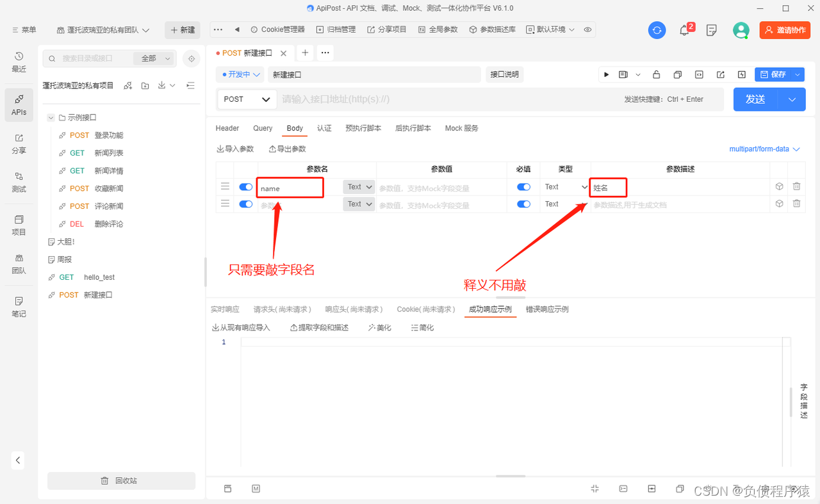Toggle 必填 required switch for name row
Screen dimensions: 820x504
coord(523,187)
